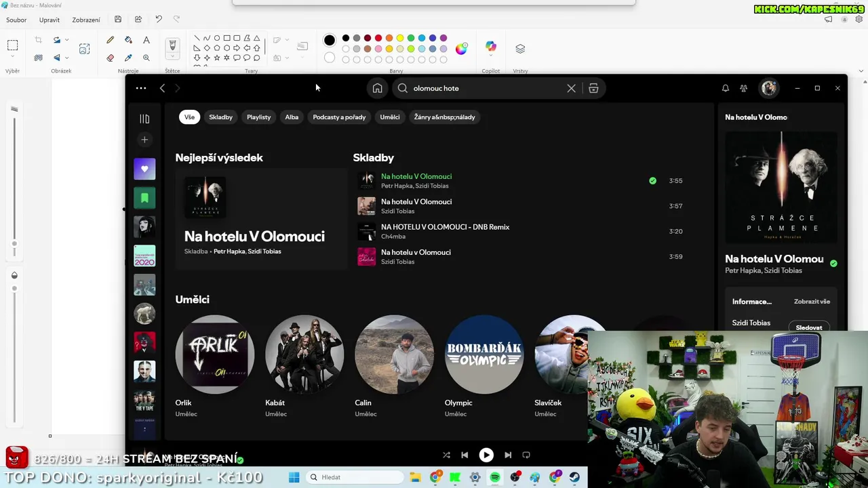Open the Orlík artist card
This screenshot has height=488, width=868.
(x=215, y=367)
